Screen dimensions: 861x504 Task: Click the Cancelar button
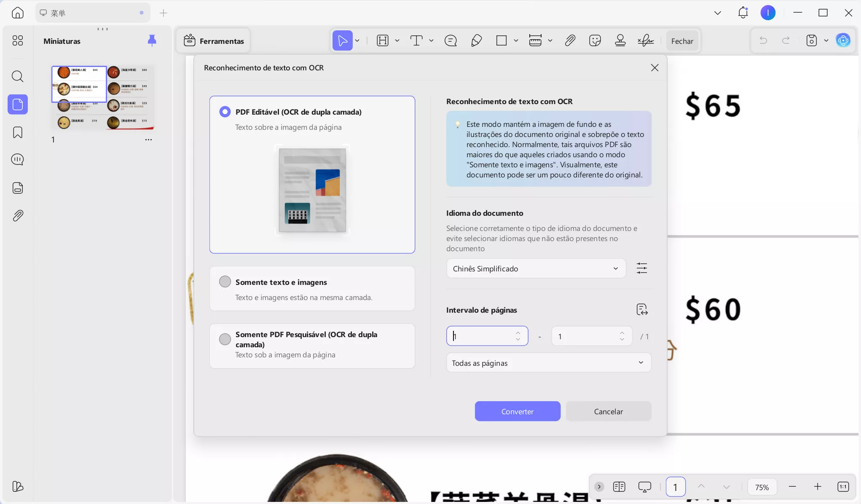point(608,411)
